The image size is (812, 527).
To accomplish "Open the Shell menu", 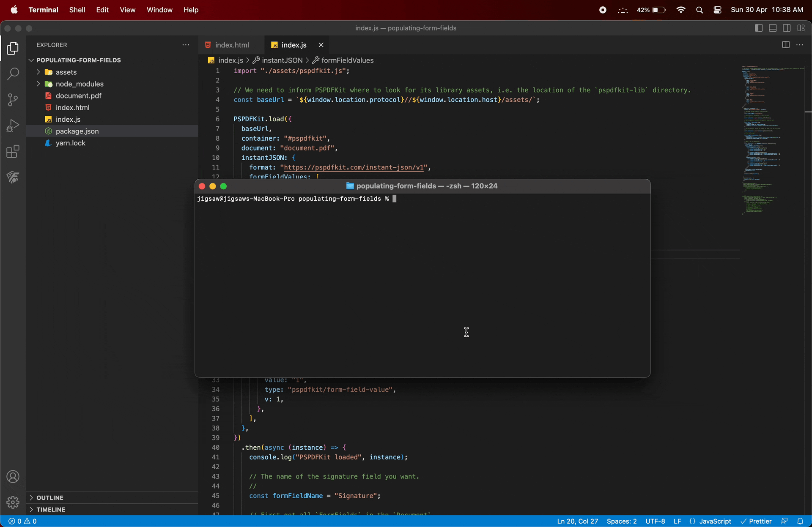I will pos(77,10).
